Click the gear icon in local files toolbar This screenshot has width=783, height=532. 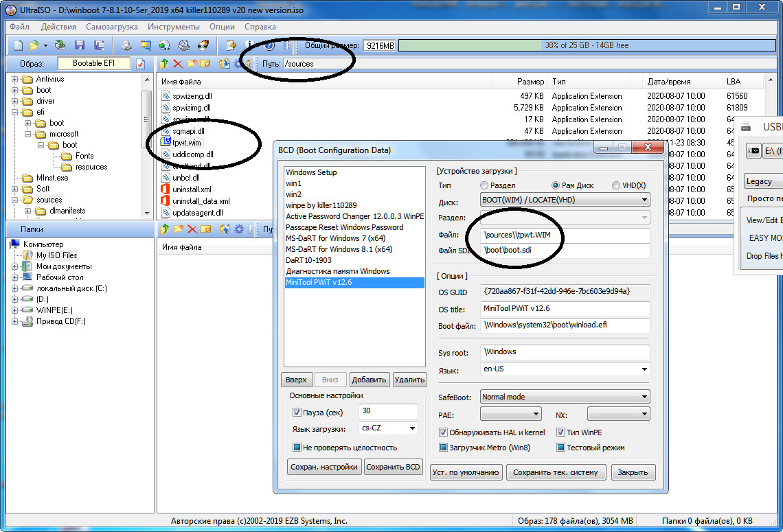click(238, 229)
